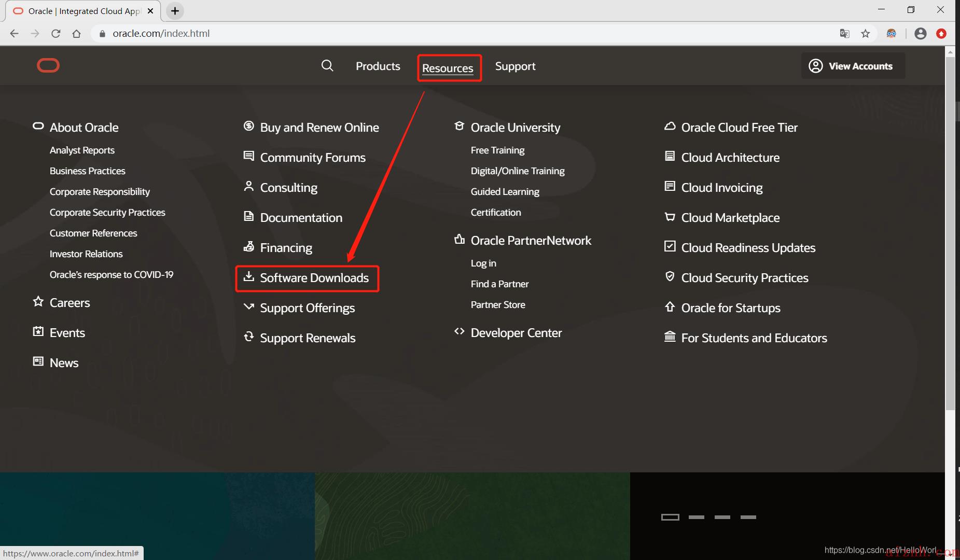The image size is (960, 560).
Task: Click the Cloud Security Practices shield icon
Action: (670, 276)
